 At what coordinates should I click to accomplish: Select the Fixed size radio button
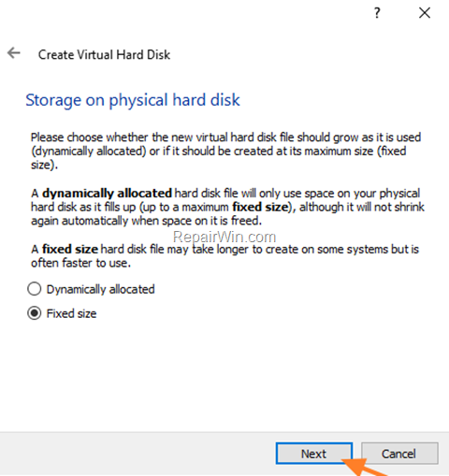tap(35, 313)
